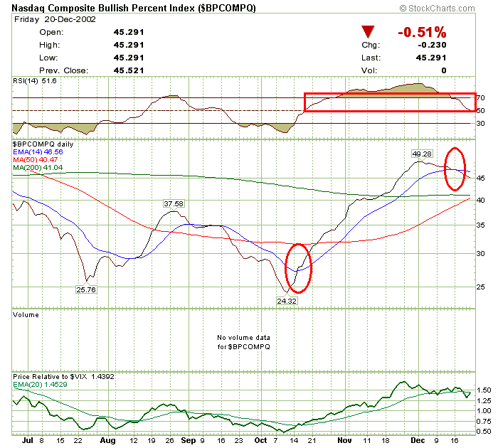Click the Jul date axis label
The image size is (498, 448).
(x=28, y=440)
